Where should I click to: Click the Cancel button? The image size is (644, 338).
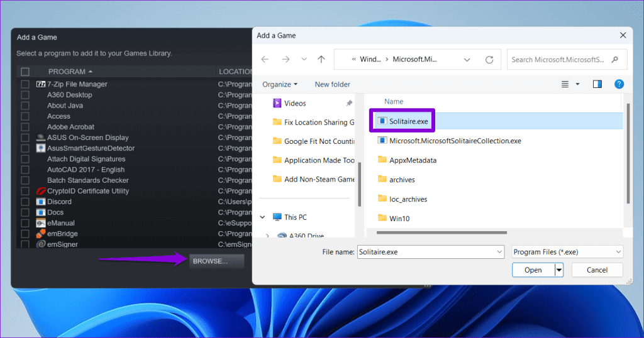(597, 270)
